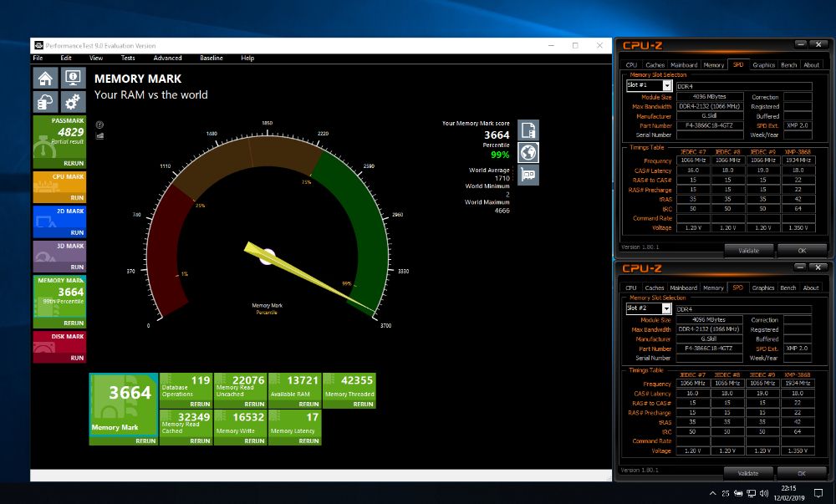Click Max Bandwidth field in bottom CPU-Z
The height and width of the screenshot is (504, 836).
click(x=709, y=329)
